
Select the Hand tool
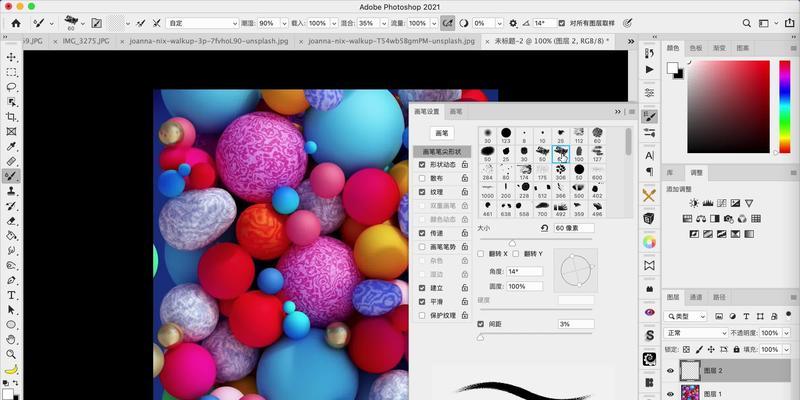point(11,340)
